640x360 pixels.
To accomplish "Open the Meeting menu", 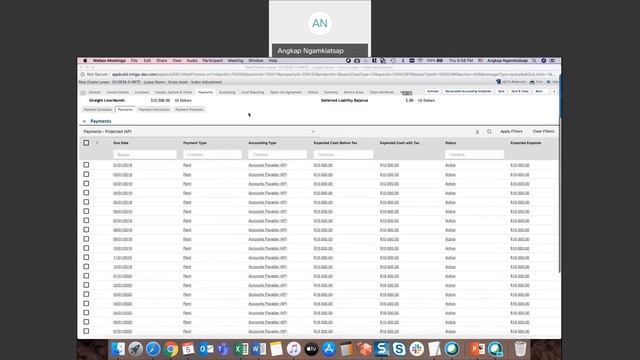I will (x=236, y=60).
